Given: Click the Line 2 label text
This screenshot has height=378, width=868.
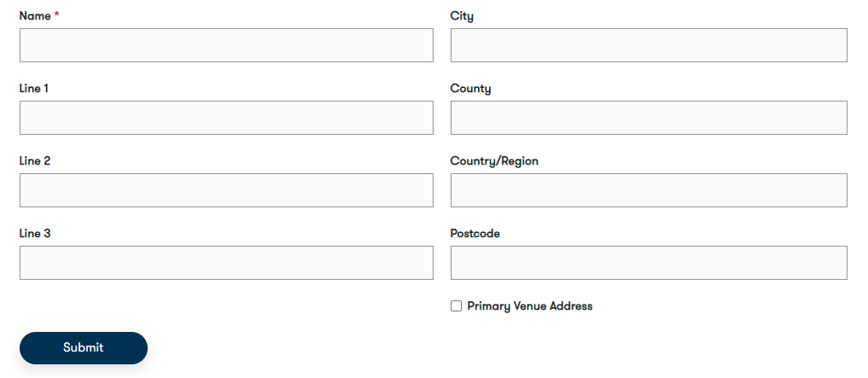Looking at the screenshot, I should [x=35, y=161].
